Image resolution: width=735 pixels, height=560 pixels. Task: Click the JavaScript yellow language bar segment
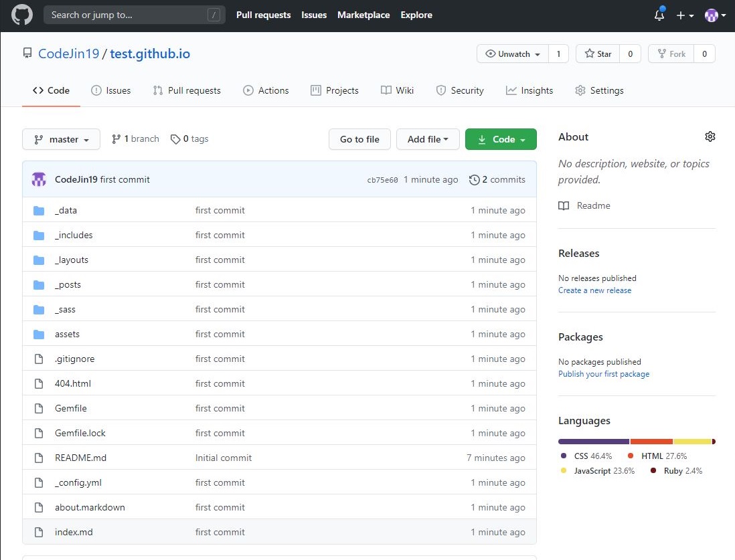(692, 442)
